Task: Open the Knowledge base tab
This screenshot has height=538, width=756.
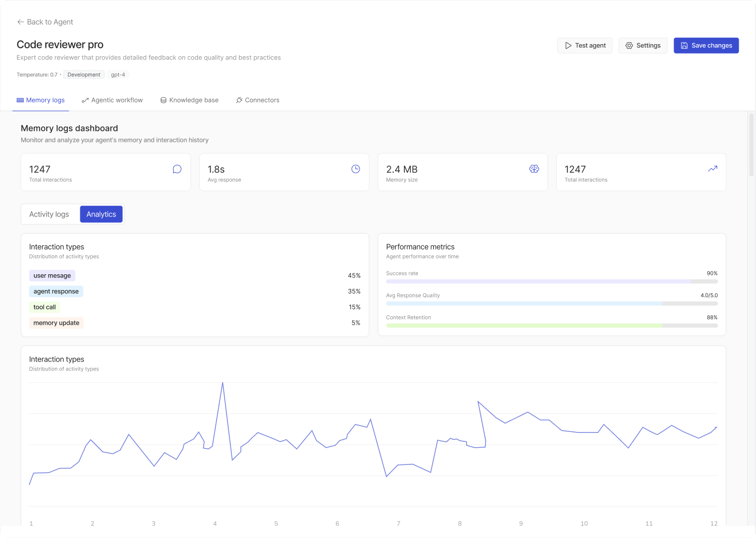Action: click(190, 100)
